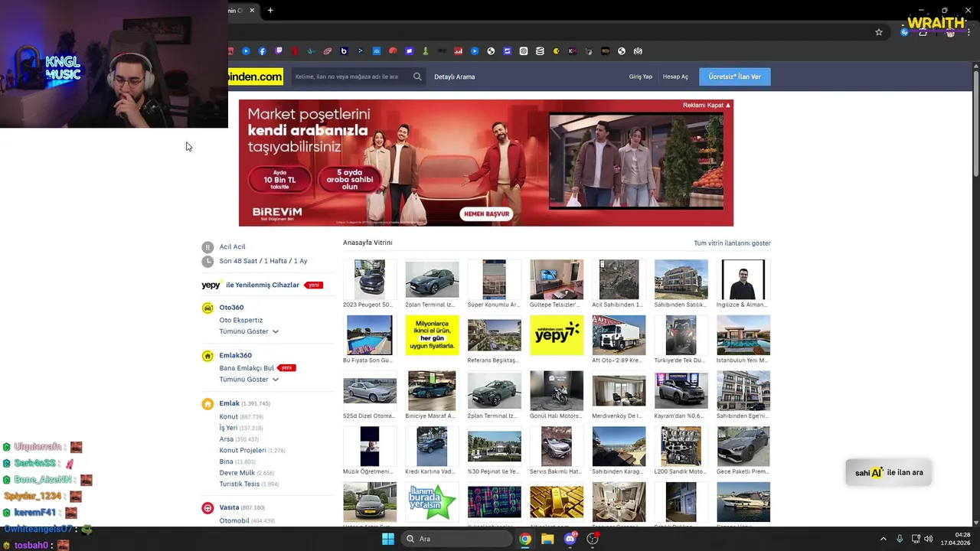Viewport: 980px width, 551px height.
Task: Click the Hesap Aç link
Action: click(x=675, y=77)
